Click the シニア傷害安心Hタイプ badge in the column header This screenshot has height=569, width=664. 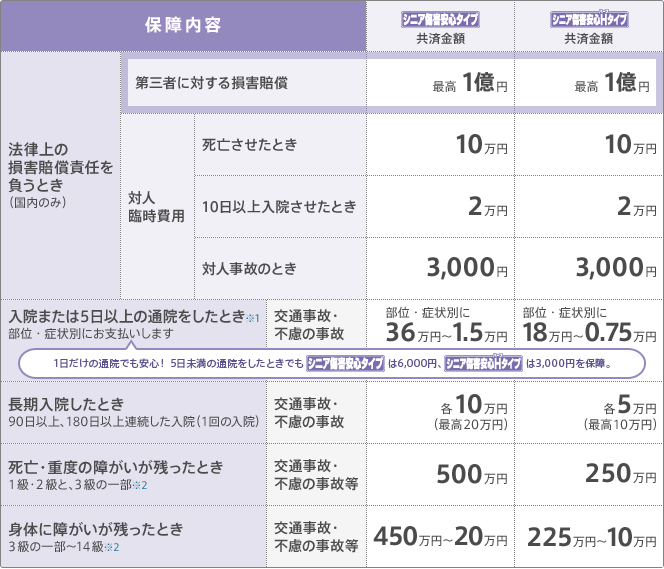(x=589, y=20)
